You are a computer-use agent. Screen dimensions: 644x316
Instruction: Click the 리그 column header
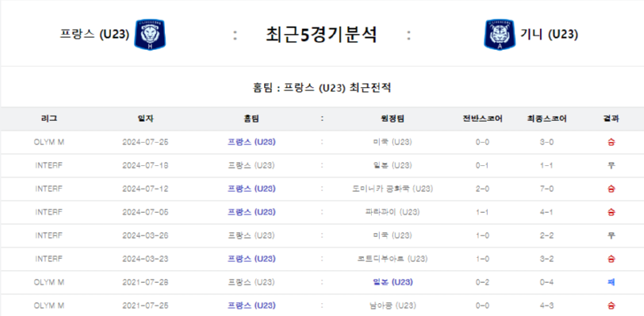(49, 119)
